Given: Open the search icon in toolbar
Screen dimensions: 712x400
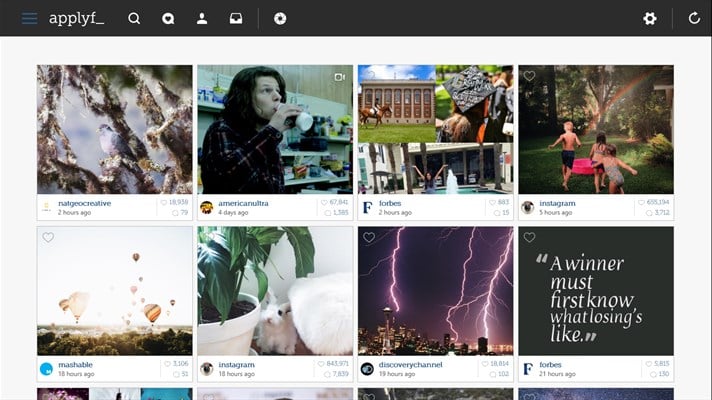Looking at the screenshot, I should 134,19.
